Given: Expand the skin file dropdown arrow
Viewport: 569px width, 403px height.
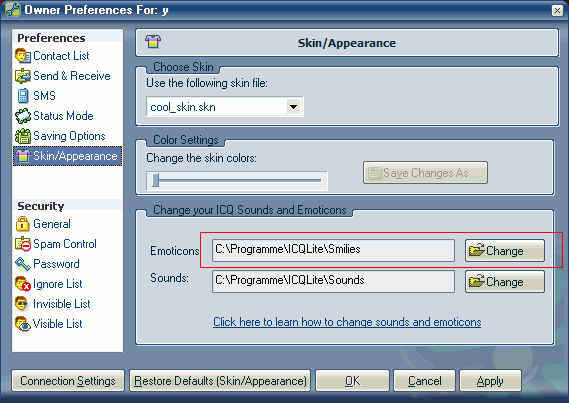Looking at the screenshot, I should (x=293, y=107).
